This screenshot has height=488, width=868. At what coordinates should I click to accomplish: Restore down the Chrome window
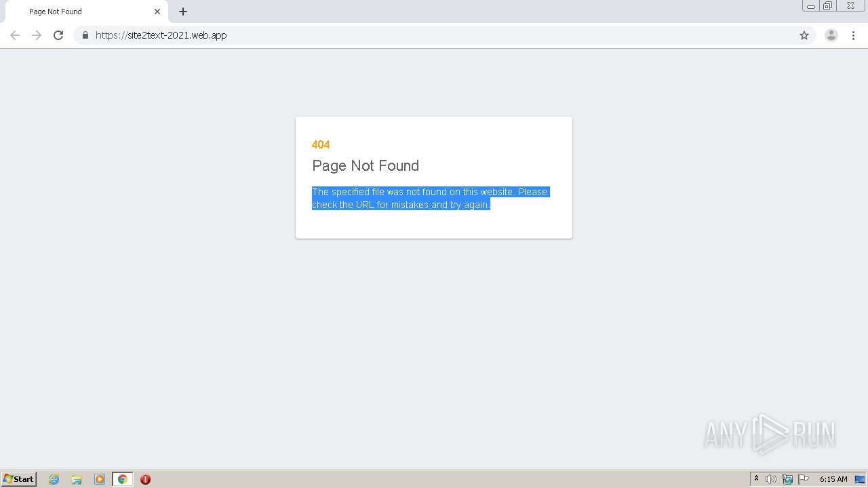pos(828,6)
